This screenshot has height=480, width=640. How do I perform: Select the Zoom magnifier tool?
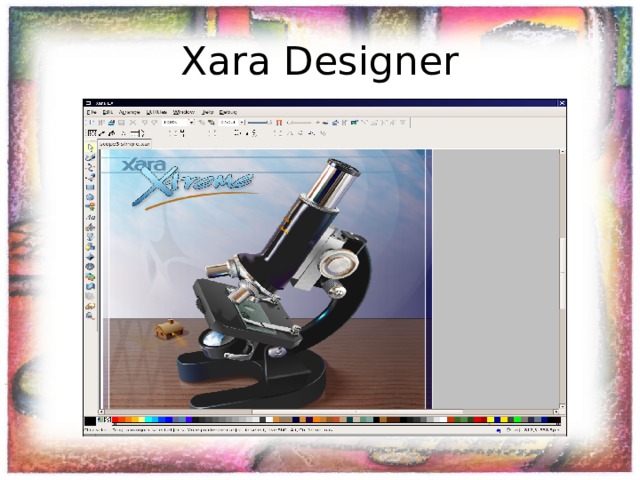point(91,316)
